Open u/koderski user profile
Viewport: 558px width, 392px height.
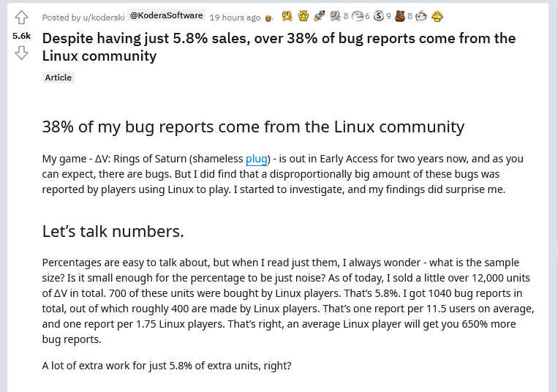104,17
